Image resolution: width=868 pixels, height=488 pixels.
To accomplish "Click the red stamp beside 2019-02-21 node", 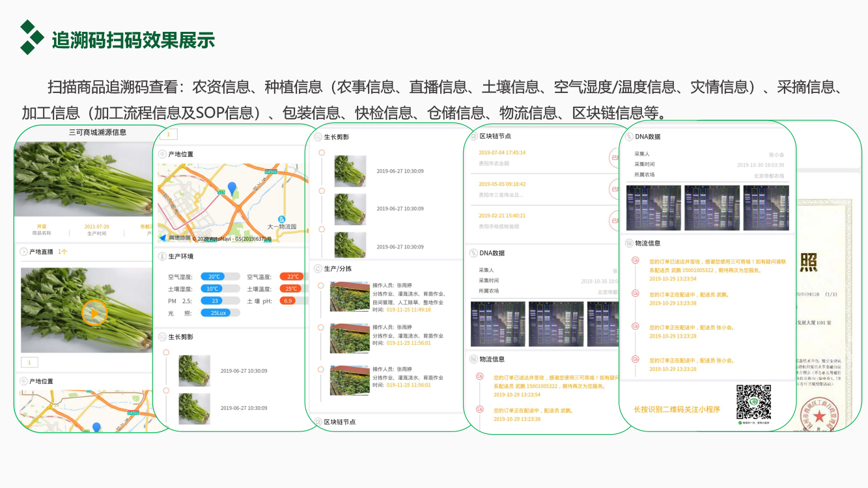I will coord(614,220).
